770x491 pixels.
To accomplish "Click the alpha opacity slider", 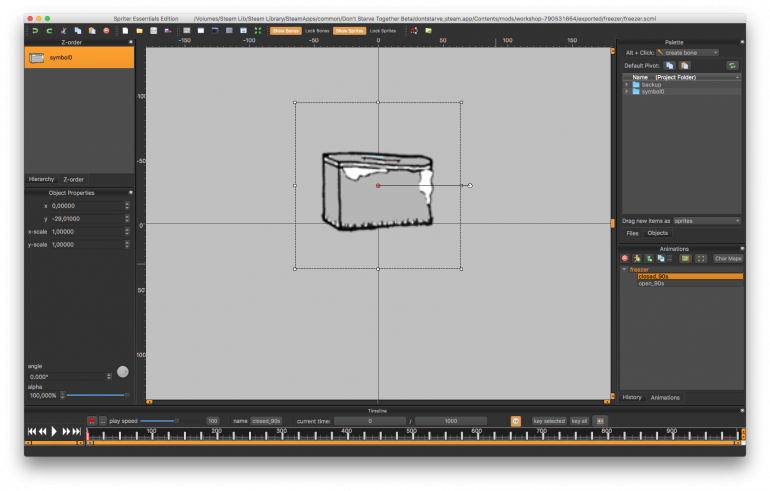I will 98,395.
